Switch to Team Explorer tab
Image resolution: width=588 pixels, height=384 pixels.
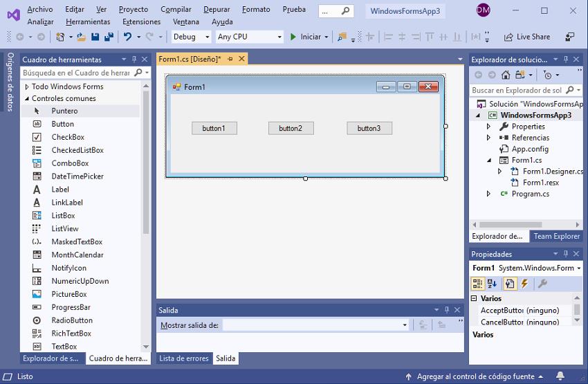click(556, 236)
